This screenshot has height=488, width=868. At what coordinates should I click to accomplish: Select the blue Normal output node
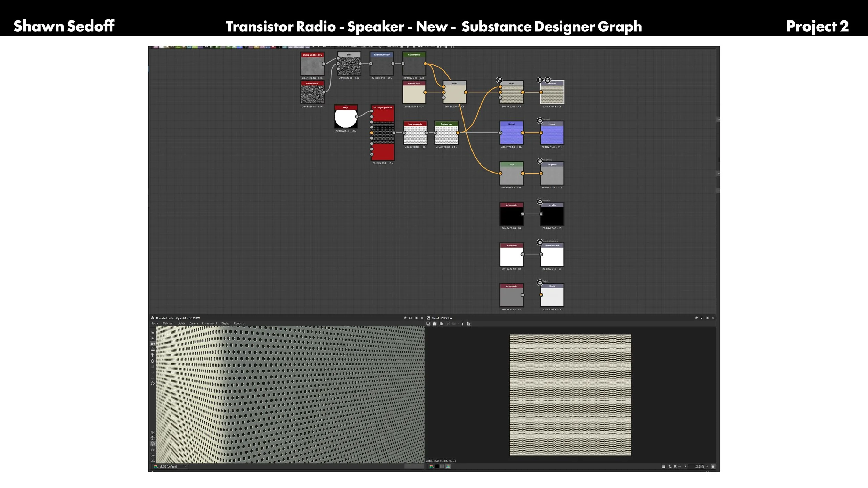(552, 133)
